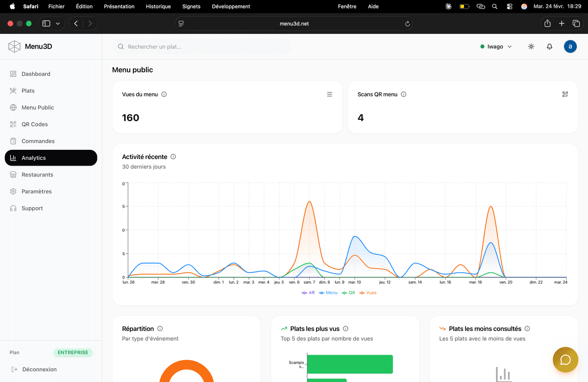Open the floating chat support bubble
Viewport: 588px width, 382px height.
coord(565,360)
